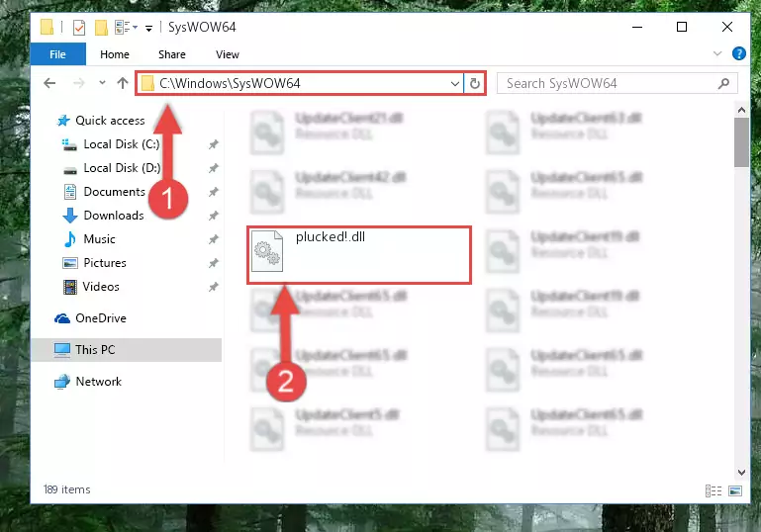Image resolution: width=761 pixels, height=532 pixels.
Task: Go forward with the Forward arrow
Action: click(x=78, y=83)
